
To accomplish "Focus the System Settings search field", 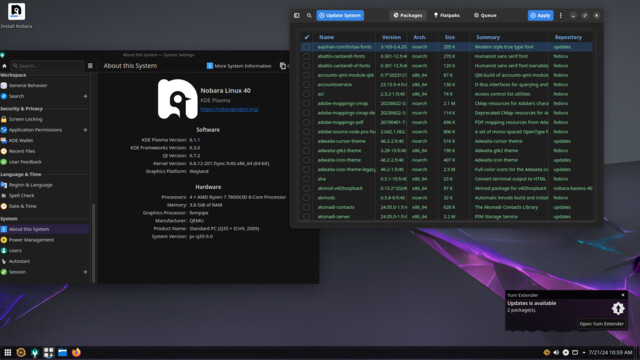I will (x=47, y=66).
